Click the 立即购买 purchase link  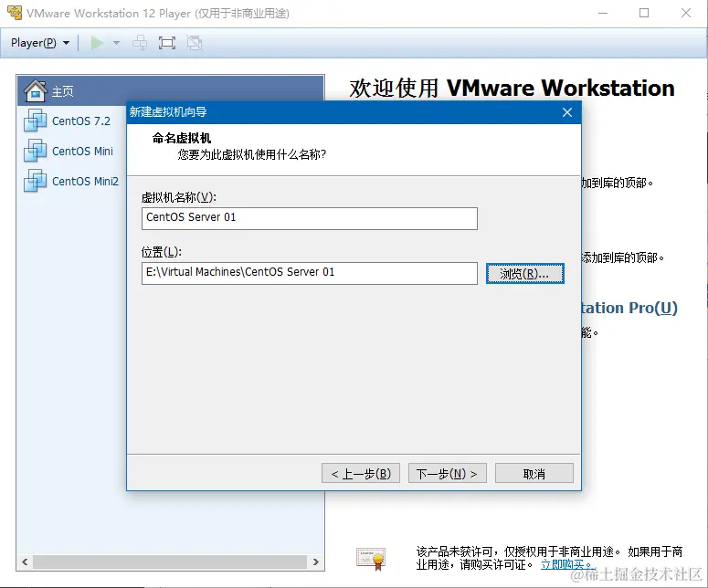(x=565, y=564)
